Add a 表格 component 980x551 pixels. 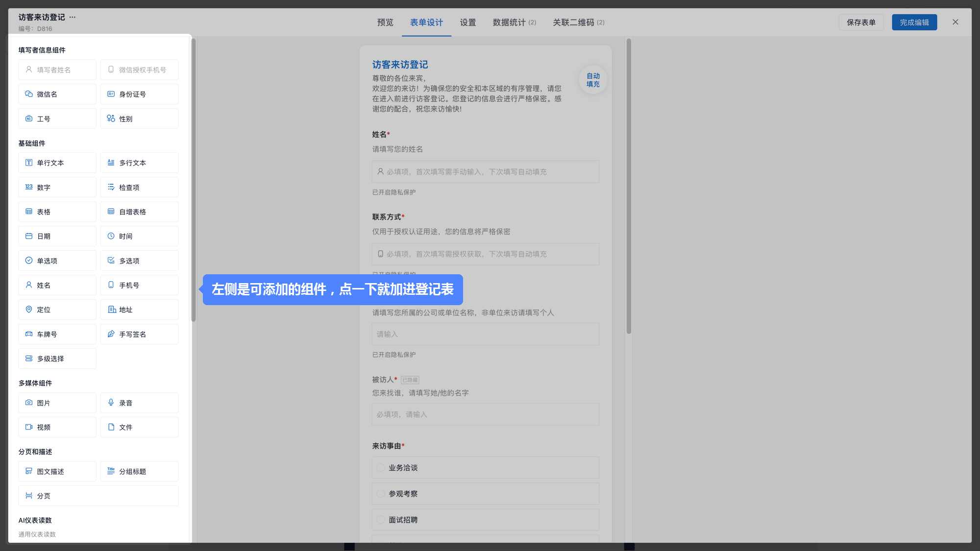[x=57, y=212]
